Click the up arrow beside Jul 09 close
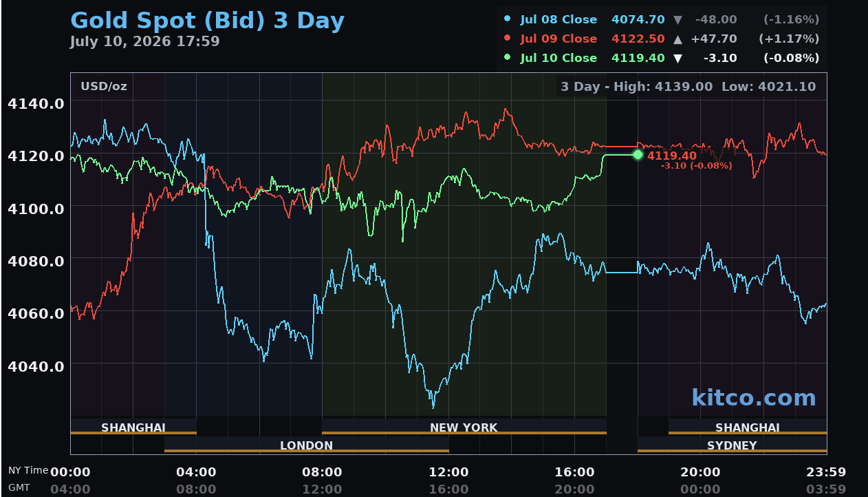868x497 pixels. [x=677, y=39]
